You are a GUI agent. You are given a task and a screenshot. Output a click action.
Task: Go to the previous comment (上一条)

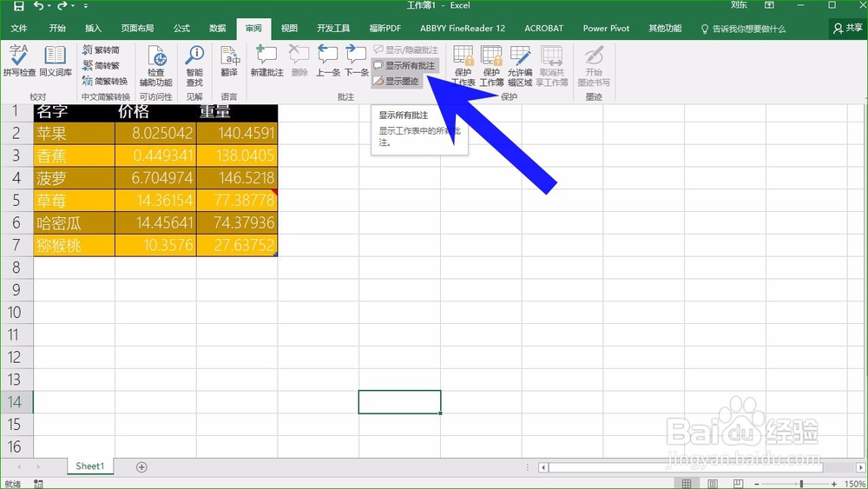(328, 61)
